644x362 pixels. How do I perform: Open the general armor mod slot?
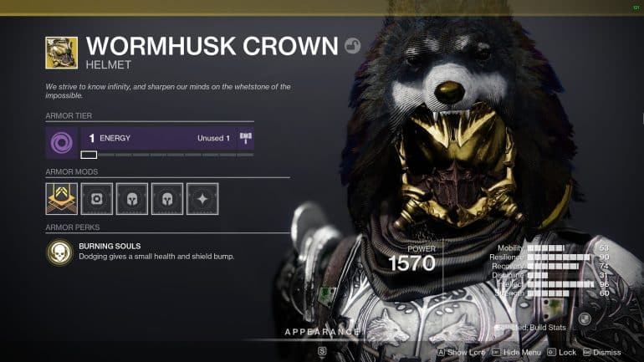[x=96, y=199]
